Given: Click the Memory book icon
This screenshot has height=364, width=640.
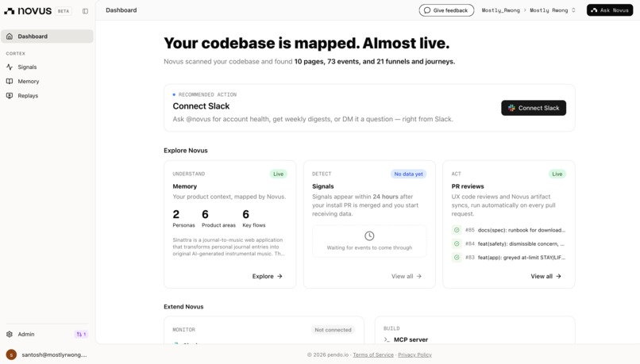Looking at the screenshot, I should coord(10,81).
